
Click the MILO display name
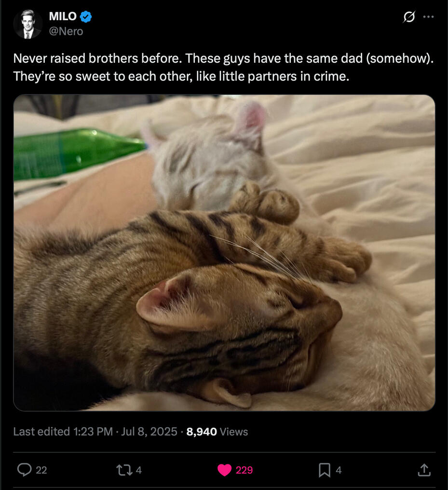[63, 16]
